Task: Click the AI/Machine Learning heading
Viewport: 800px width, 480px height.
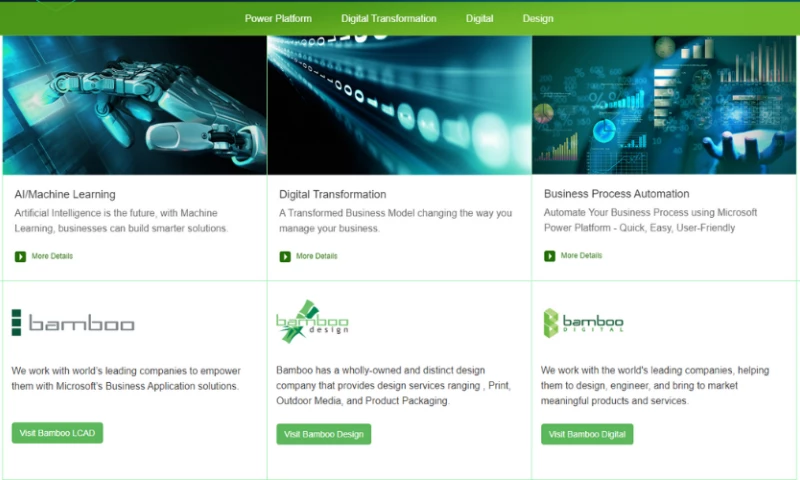Action: point(65,194)
